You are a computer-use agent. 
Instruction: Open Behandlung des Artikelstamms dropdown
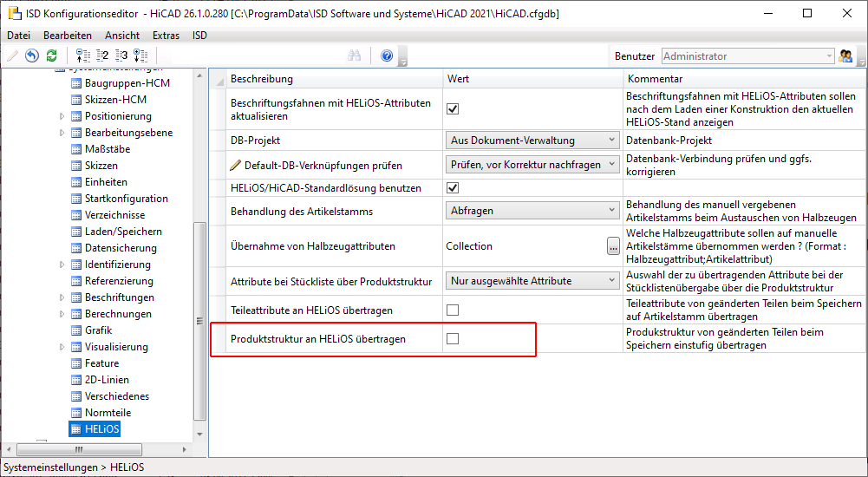coord(532,210)
